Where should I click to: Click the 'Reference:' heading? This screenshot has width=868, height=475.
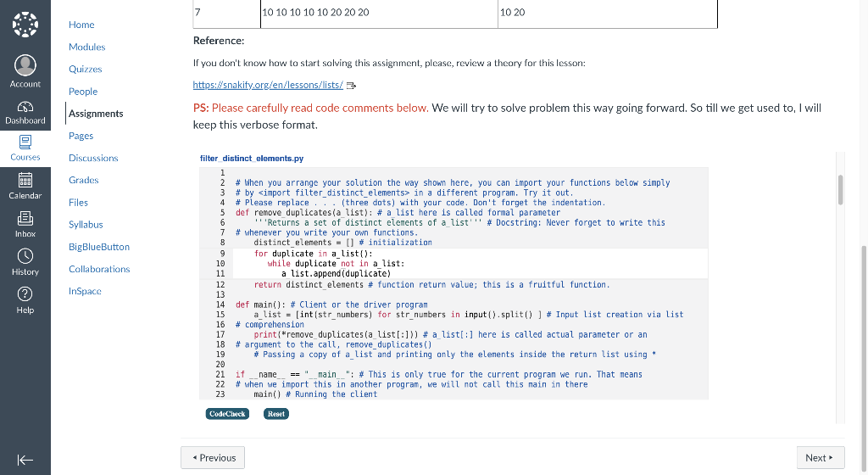(219, 41)
